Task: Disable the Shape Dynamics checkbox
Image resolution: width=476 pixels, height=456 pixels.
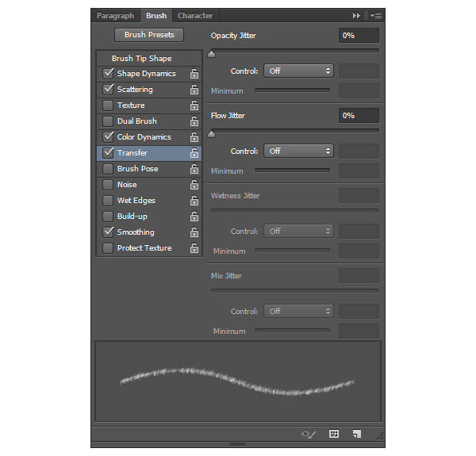Action: coord(108,74)
